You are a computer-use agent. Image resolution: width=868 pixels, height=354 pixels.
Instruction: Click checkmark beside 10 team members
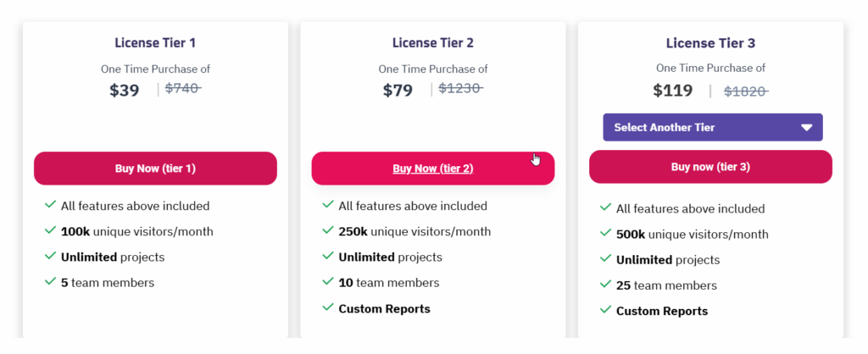click(x=328, y=281)
